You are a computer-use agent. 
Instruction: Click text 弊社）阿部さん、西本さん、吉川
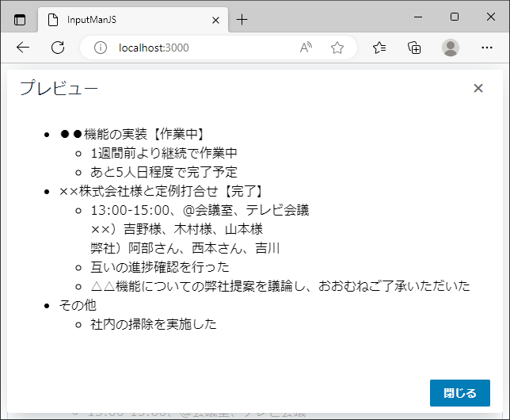(x=185, y=248)
